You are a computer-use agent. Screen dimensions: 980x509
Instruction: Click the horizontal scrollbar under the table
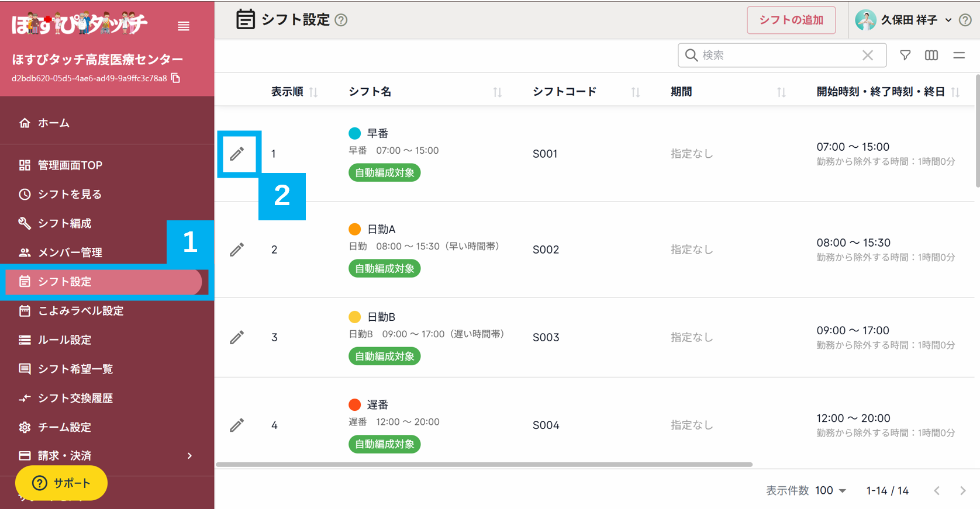(x=484, y=465)
